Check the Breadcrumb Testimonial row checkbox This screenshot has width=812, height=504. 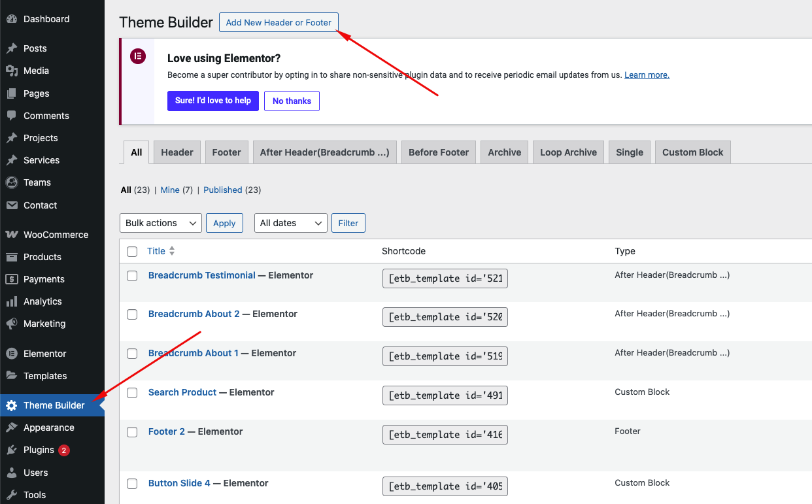(132, 276)
